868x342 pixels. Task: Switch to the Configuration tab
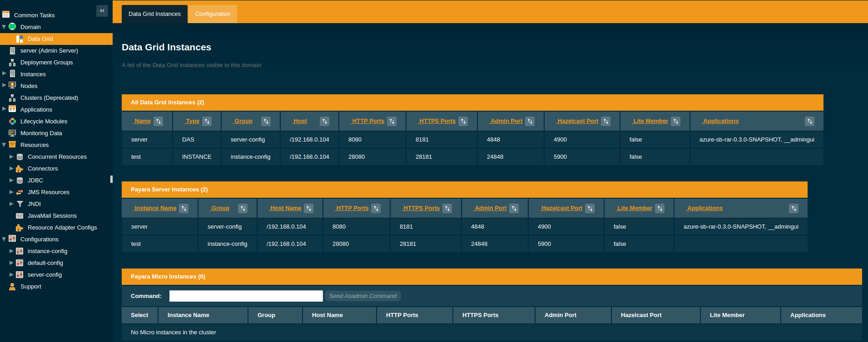tap(213, 14)
